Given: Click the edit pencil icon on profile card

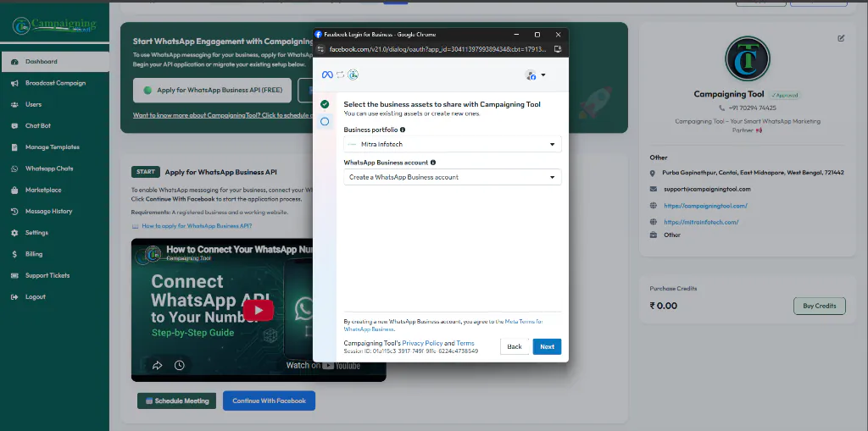Looking at the screenshot, I should click(841, 38).
